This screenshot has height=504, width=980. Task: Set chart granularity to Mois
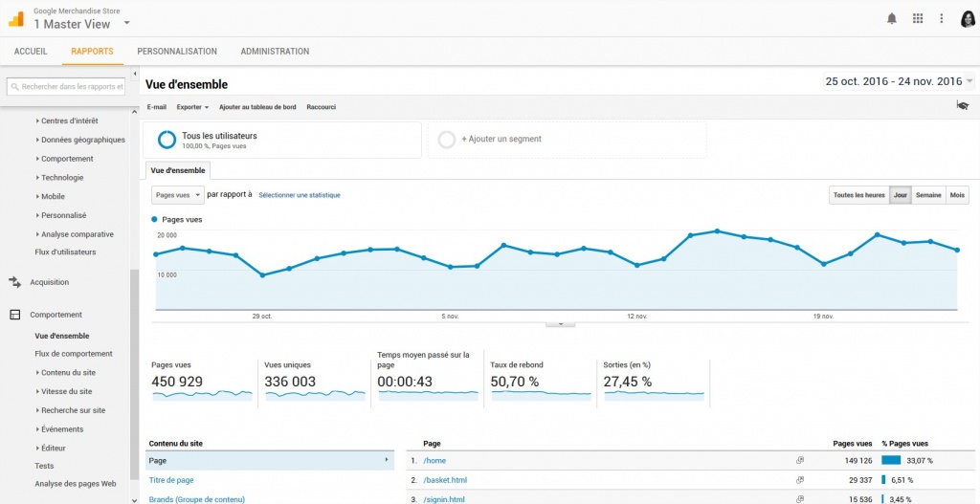click(957, 195)
